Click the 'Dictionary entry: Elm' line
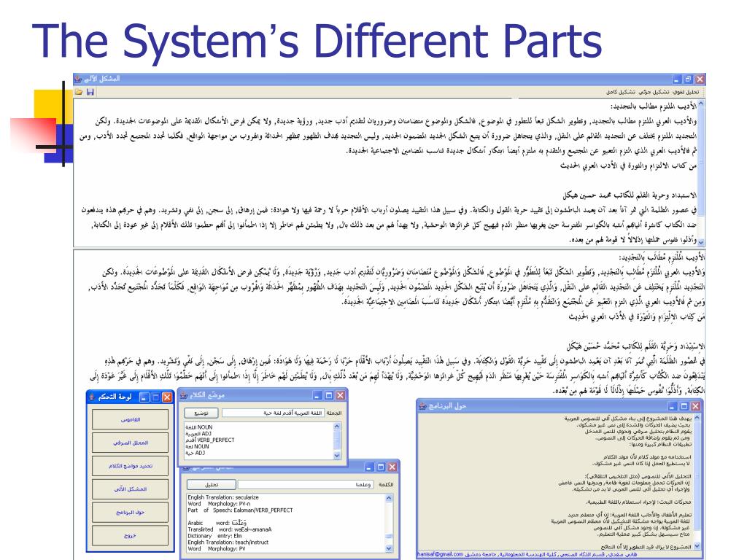The height and width of the screenshot is (560, 747). point(215,536)
